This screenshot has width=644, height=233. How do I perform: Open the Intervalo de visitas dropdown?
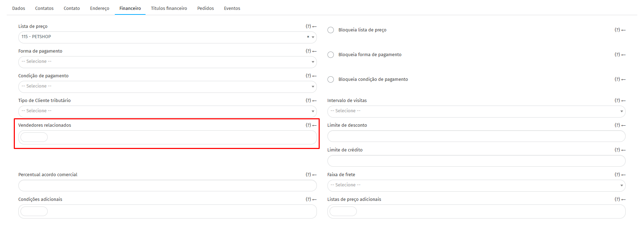(x=476, y=112)
